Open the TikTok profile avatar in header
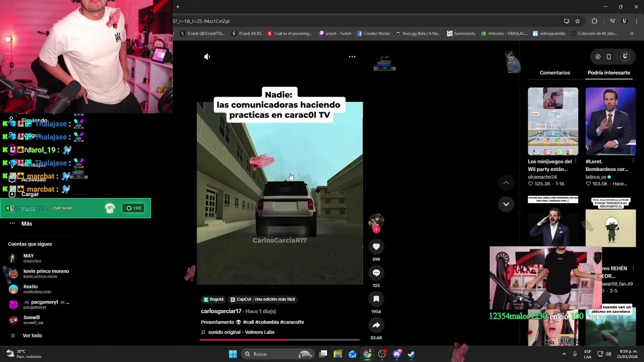Image resolution: width=644 pixels, height=362 pixels. tap(625, 57)
